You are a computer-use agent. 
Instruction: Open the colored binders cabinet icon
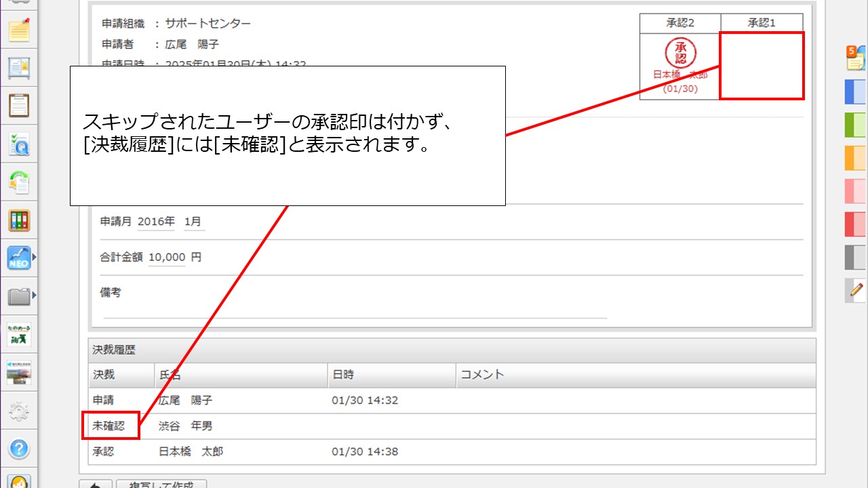coord(19,220)
